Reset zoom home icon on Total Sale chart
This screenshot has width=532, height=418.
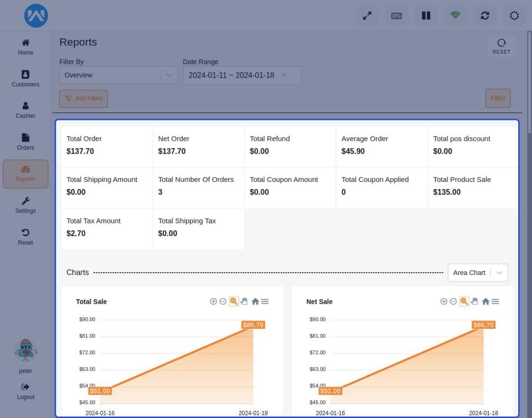(255, 301)
